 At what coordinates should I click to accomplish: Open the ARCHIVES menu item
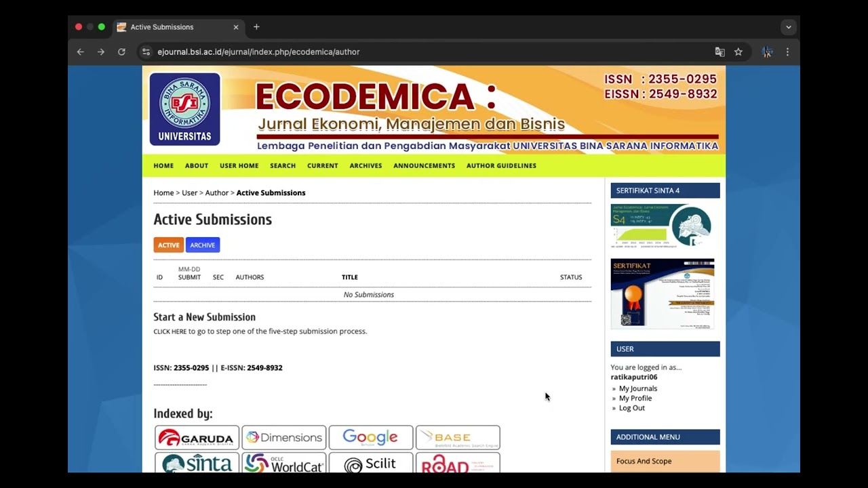pyautogui.click(x=366, y=165)
